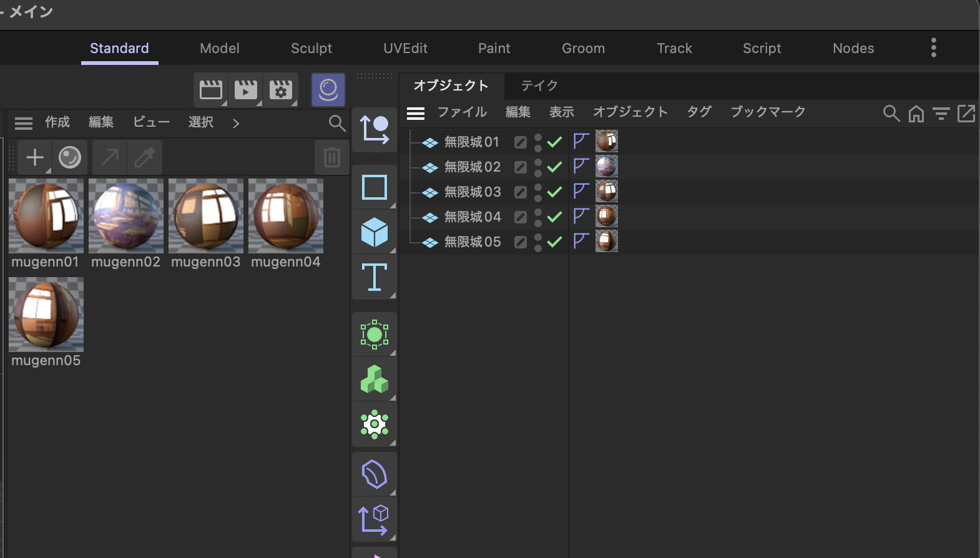Open the テイク tab
This screenshot has width=980, height=558.
coord(539,86)
